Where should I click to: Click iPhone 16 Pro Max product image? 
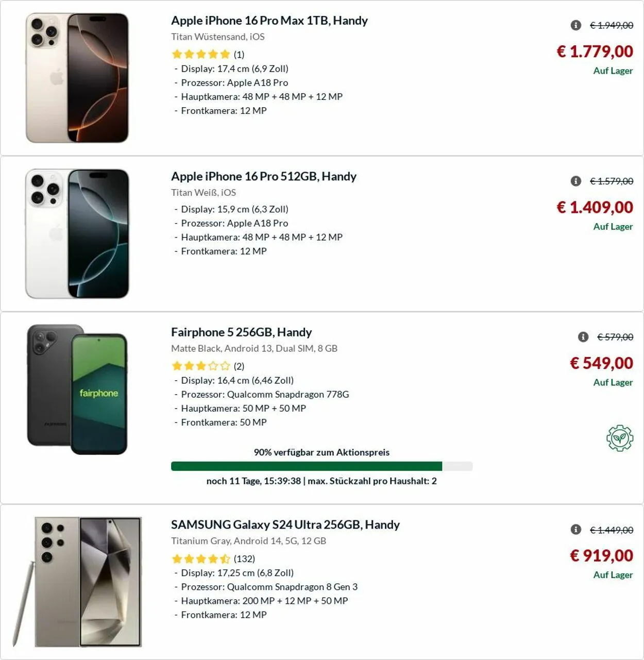77,78
